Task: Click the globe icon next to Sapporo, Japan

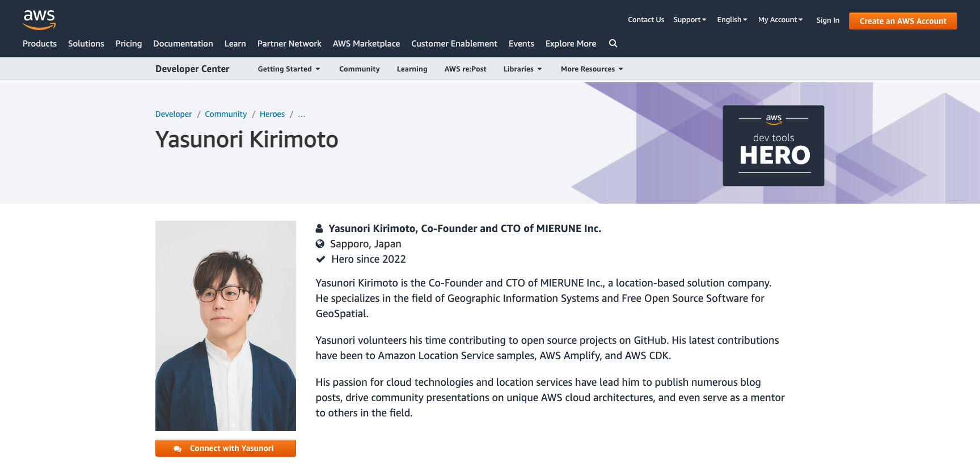Action: pyautogui.click(x=320, y=244)
